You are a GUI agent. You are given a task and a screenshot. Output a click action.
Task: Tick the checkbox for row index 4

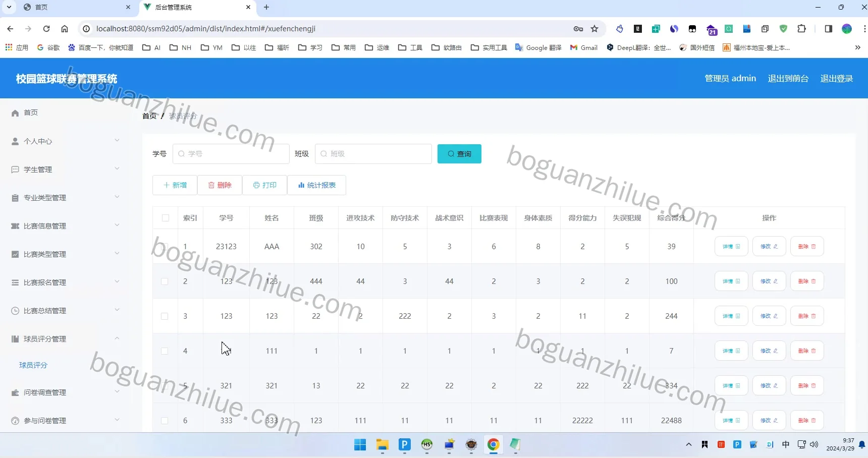click(165, 351)
